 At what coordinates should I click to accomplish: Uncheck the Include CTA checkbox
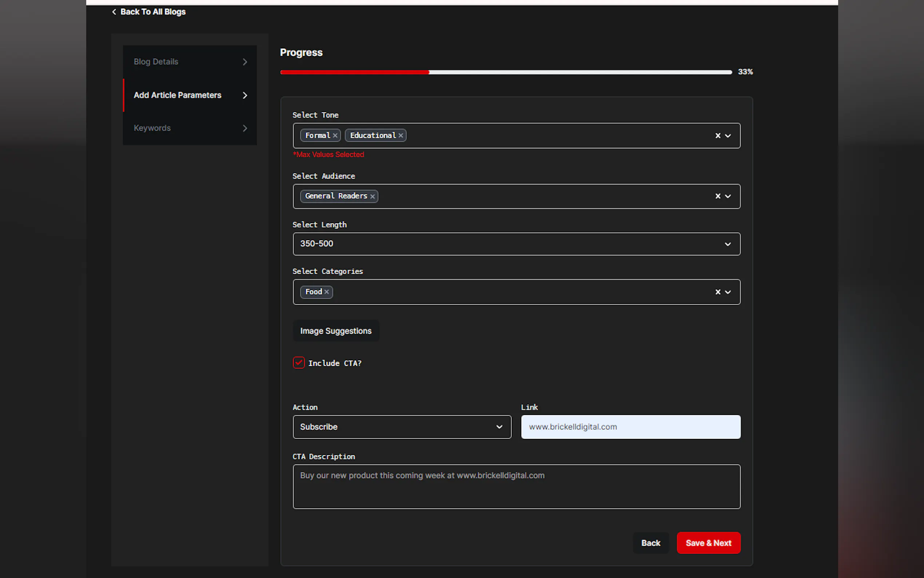(x=299, y=363)
